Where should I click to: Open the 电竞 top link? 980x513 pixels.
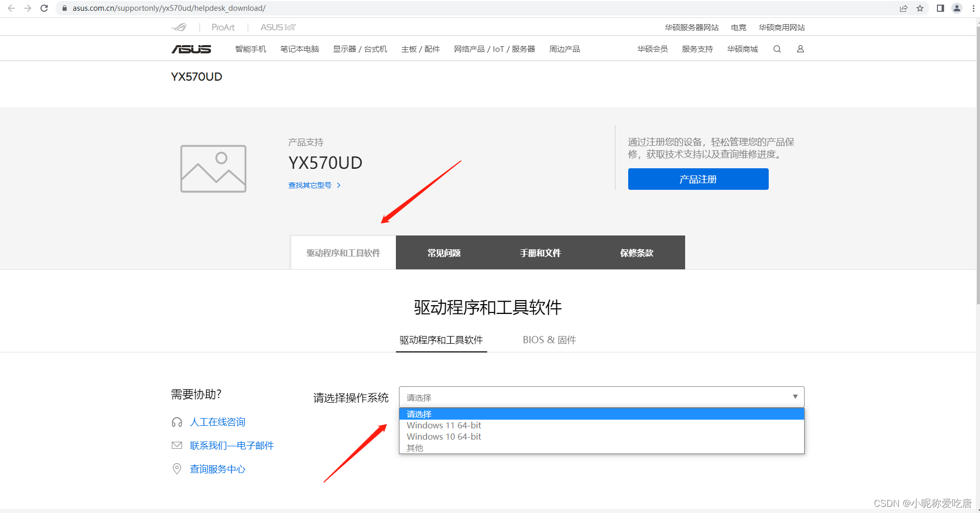click(x=738, y=27)
